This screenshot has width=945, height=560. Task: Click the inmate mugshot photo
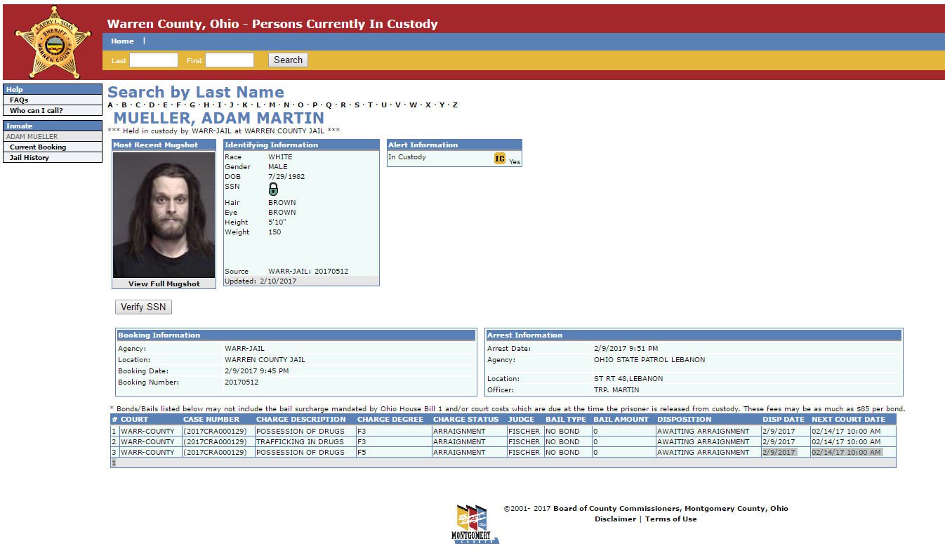164,215
